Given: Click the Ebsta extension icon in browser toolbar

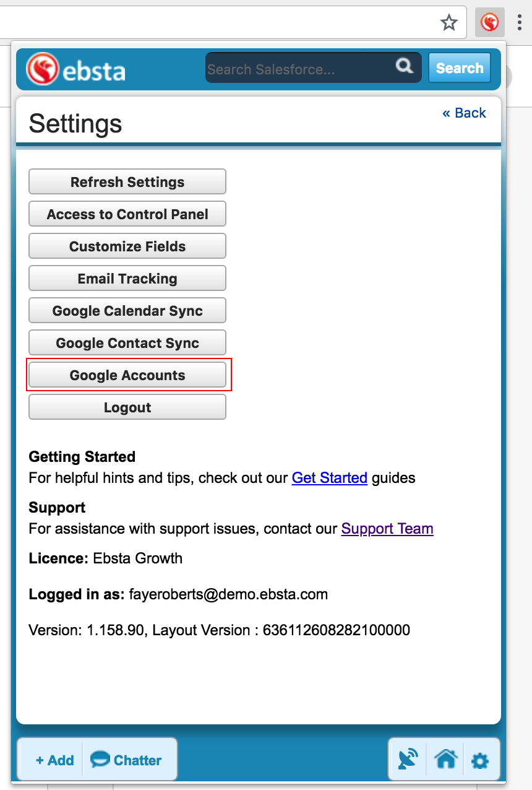Looking at the screenshot, I should tap(489, 24).
